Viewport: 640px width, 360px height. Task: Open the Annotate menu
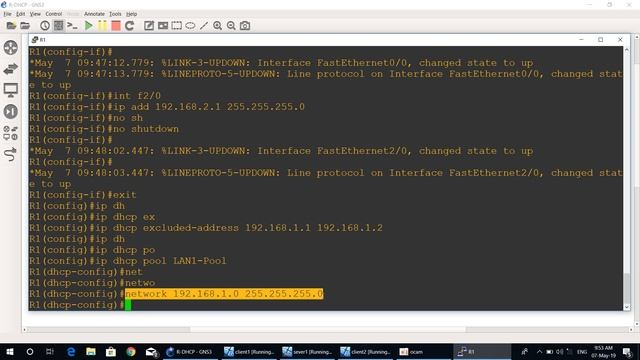94,14
